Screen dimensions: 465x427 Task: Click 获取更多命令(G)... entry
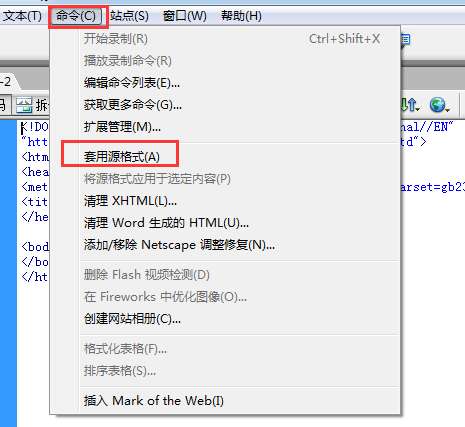[x=133, y=105]
